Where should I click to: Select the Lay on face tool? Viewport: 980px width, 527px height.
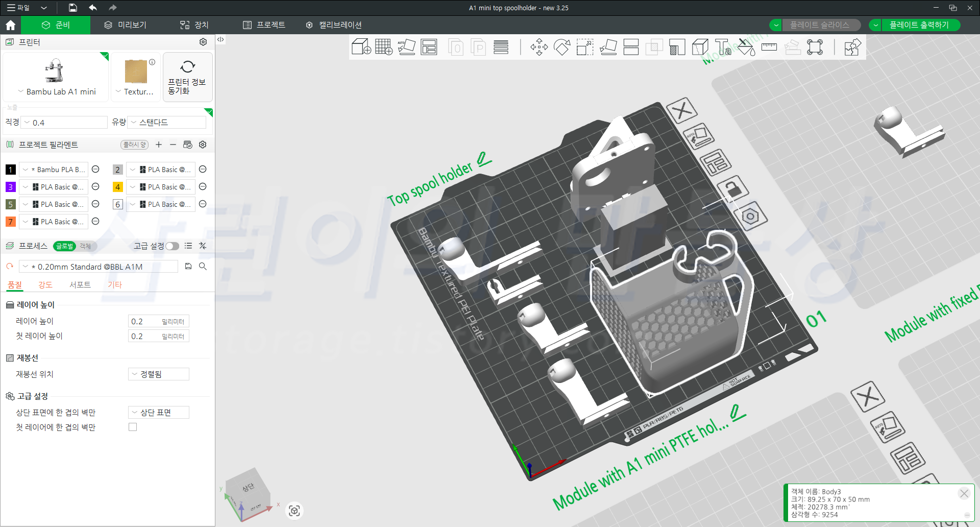[608, 47]
